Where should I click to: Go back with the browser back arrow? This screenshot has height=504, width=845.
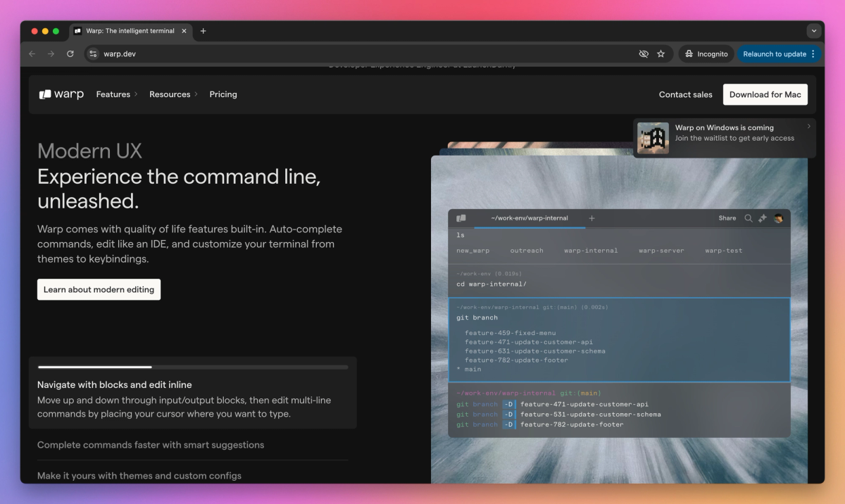[x=32, y=53]
